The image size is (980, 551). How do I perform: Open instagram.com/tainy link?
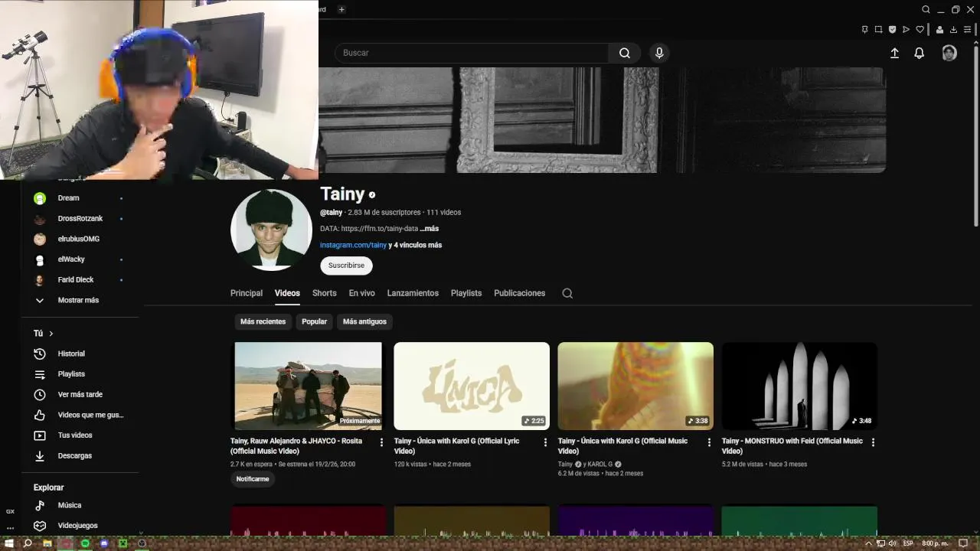pyautogui.click(x=353, y=245)
